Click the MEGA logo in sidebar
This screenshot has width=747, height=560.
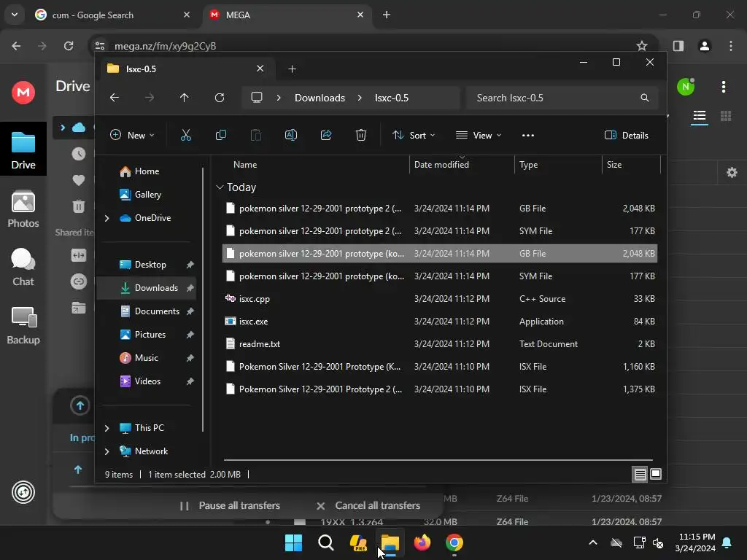click(23, 92)
